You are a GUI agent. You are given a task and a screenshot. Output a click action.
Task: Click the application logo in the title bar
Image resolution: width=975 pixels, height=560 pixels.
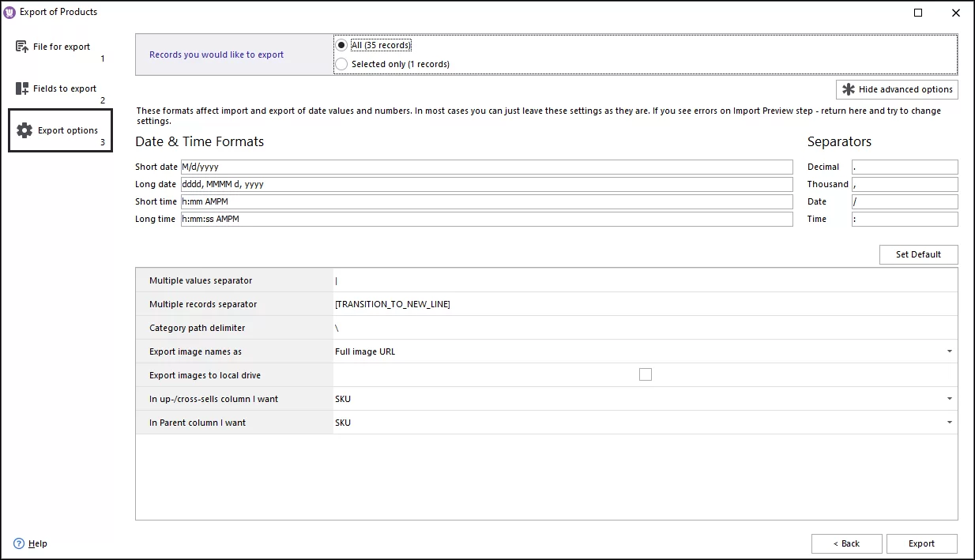pyautogui.click(x=8, y=12)
